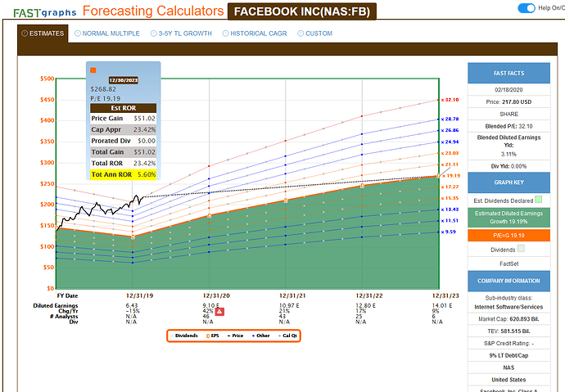Screen dimensions: 565x392
Task: Click info icon beside NORMAL MULTIPLE
Action: pyautogui.click(x=78, y=34)
